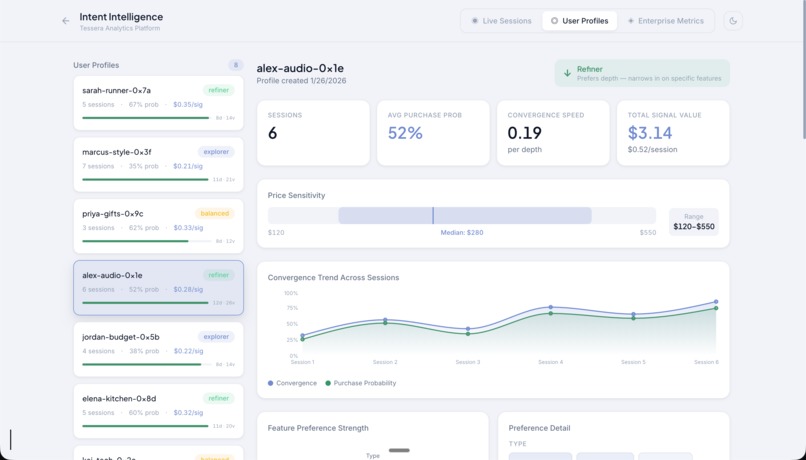Open the Live Sessions tab

[502, 21]
